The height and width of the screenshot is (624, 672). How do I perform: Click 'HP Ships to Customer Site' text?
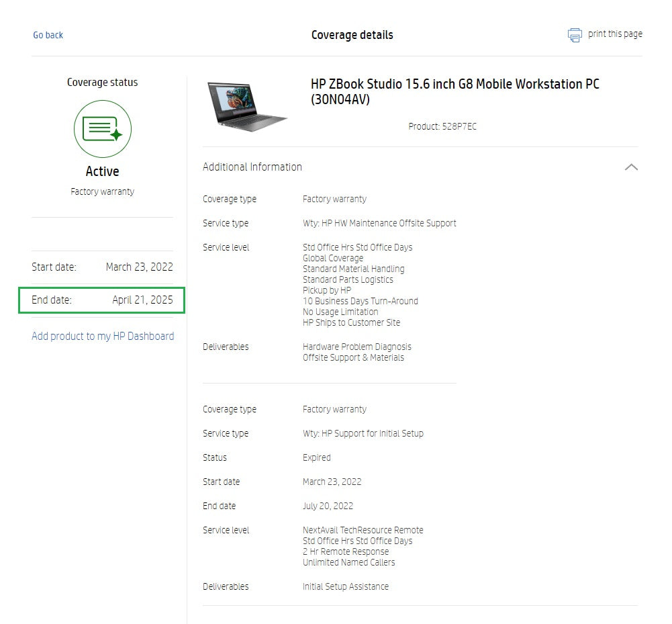[x=351, y=322]
